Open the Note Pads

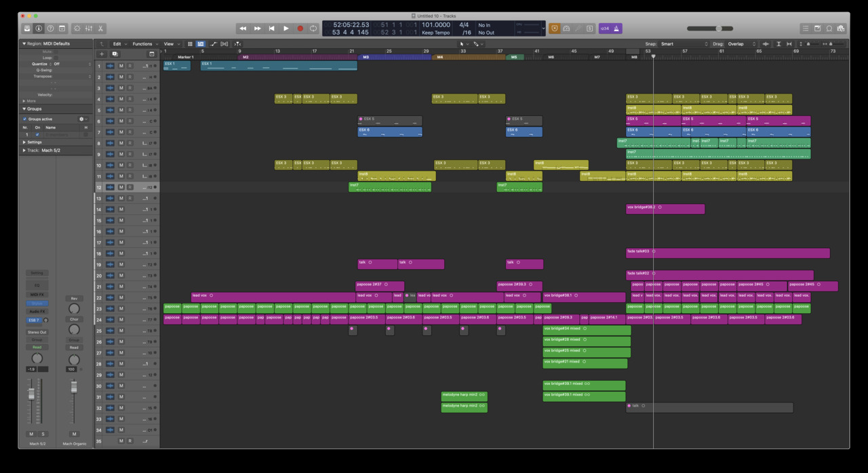pos(817,28)
